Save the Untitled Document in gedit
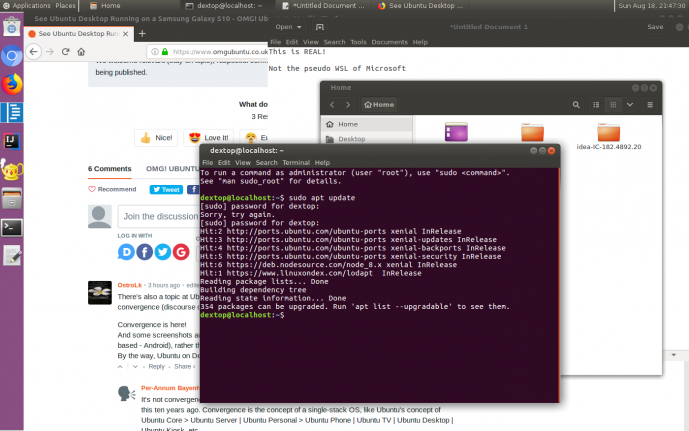 click(x=655, y=27)
